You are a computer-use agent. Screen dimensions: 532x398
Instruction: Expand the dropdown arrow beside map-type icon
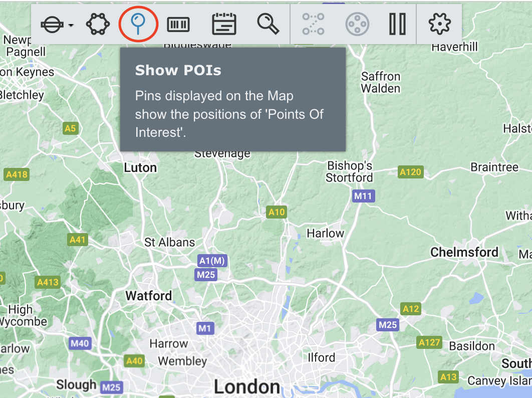[72, 25]
